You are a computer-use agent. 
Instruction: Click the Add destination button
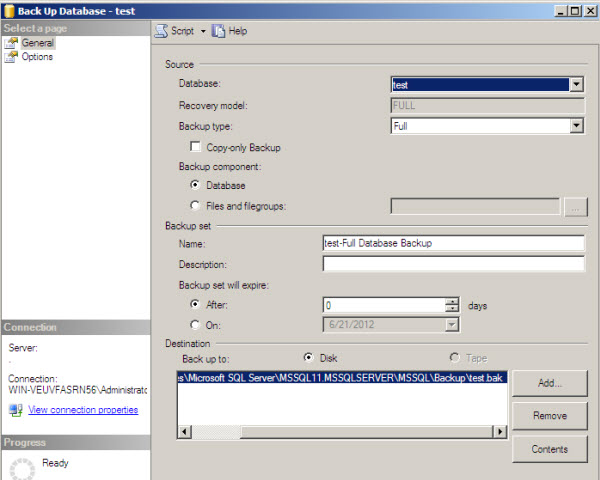549,383
